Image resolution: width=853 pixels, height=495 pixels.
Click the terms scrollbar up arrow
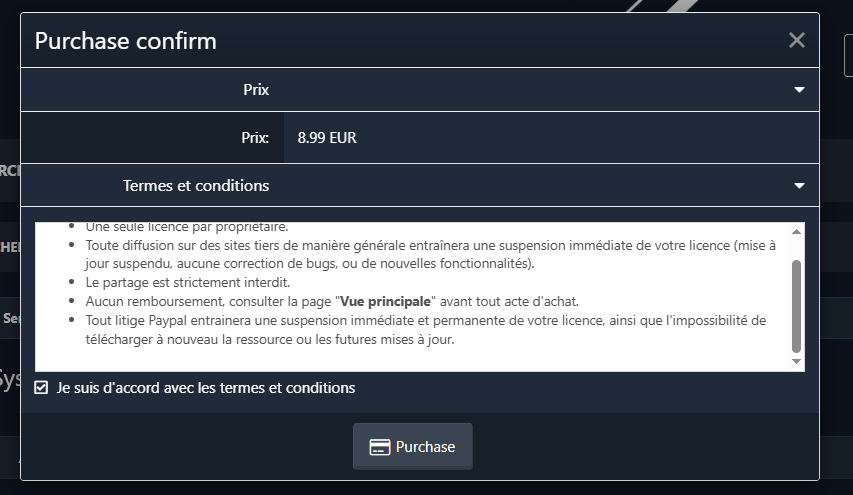796,232
